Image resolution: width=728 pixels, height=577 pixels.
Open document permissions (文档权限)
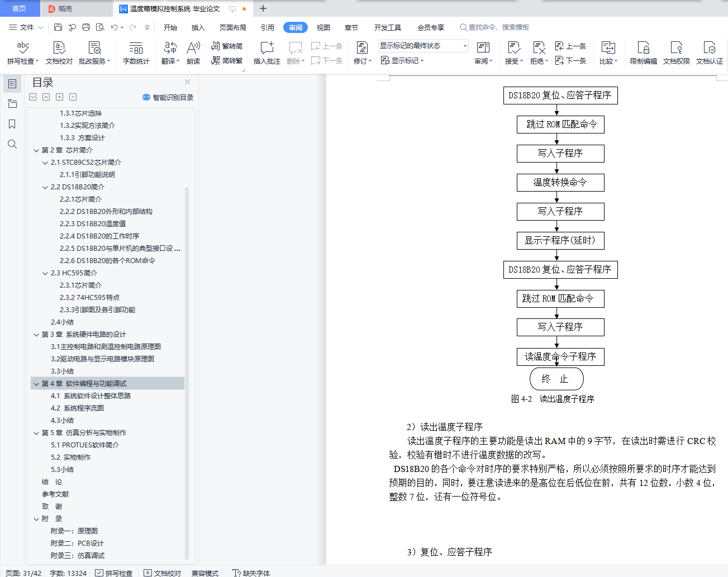point(677,53)
